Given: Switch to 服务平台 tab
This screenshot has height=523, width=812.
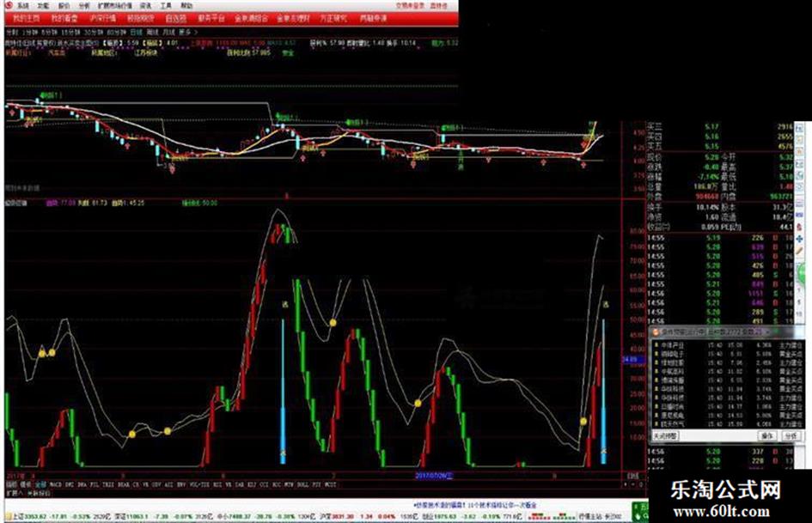Looking at the screenshot, I should 211,19.
